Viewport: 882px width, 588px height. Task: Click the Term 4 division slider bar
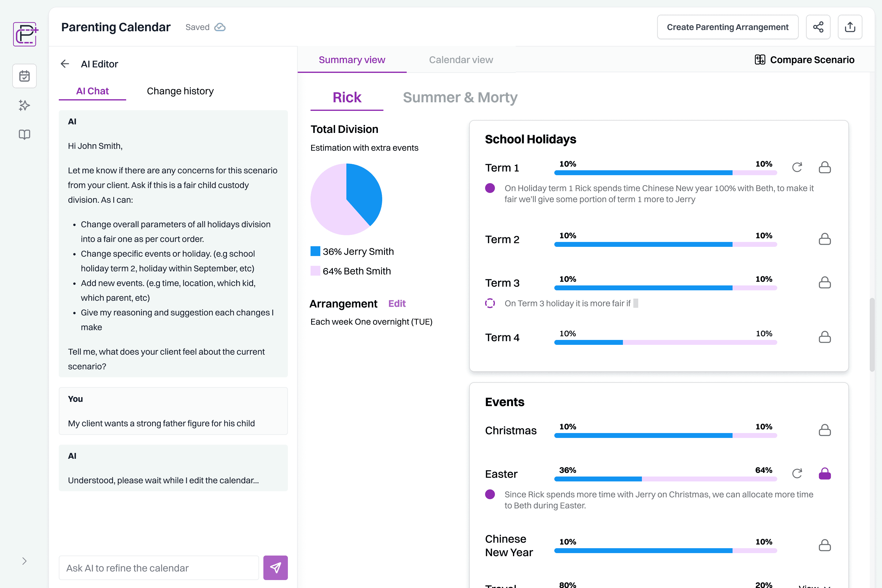click(x=665, y=342)
